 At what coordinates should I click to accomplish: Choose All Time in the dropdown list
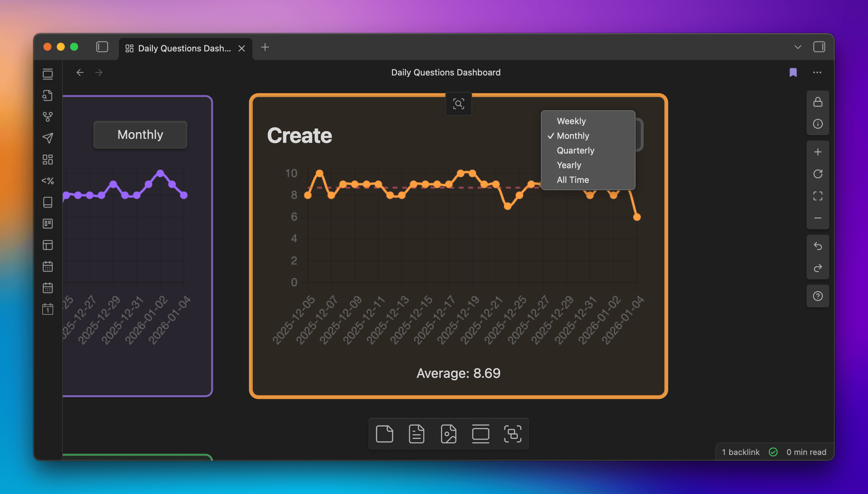573,180
